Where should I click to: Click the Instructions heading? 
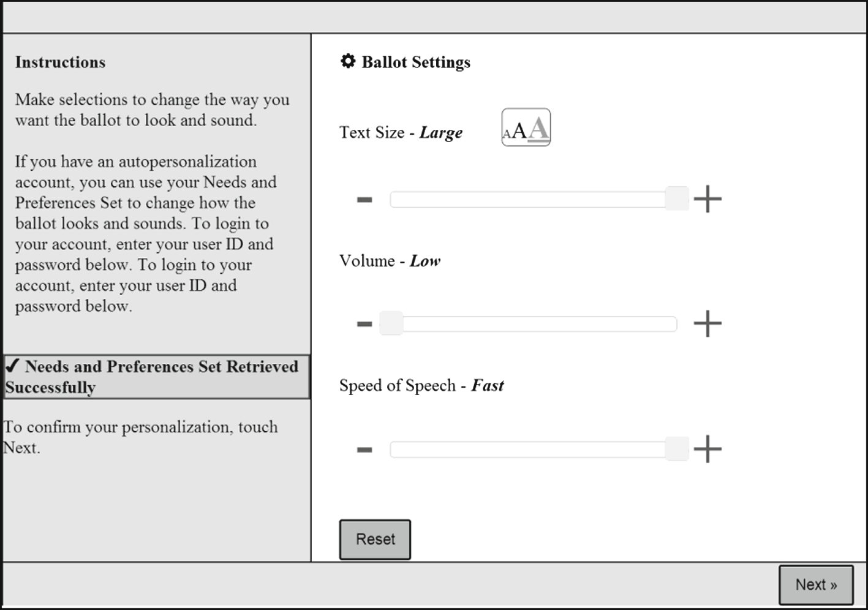(60, 62)
